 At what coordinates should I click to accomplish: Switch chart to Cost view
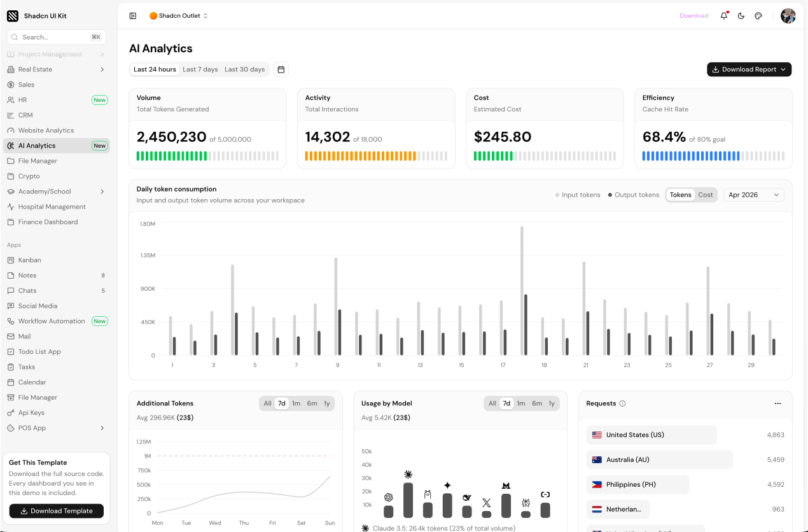[x=706, y=195]
